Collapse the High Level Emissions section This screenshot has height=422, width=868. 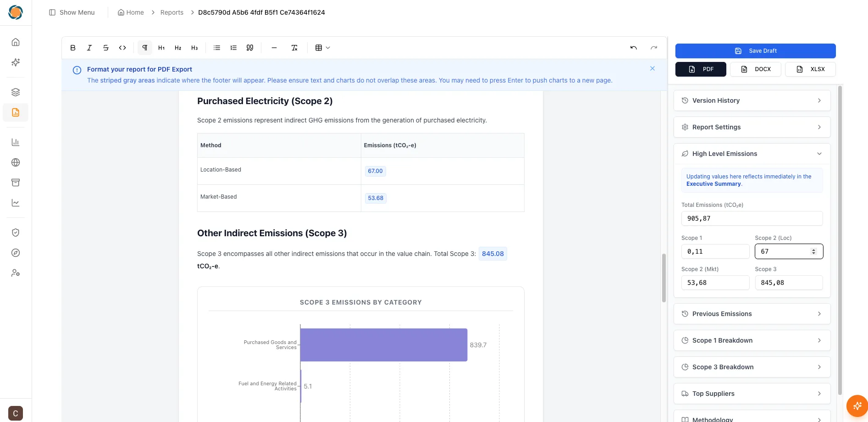tap(819, 154)
